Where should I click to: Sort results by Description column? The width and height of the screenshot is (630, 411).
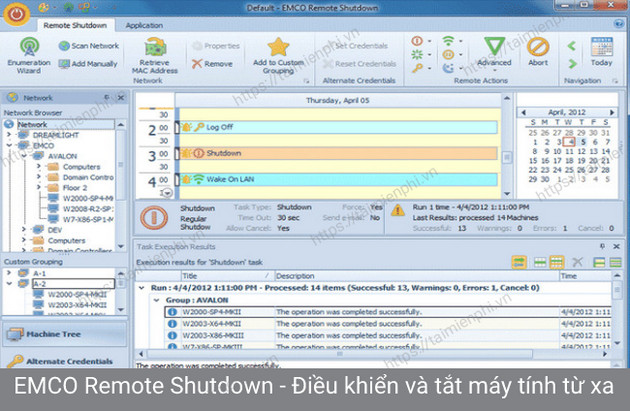pos(417,276)
